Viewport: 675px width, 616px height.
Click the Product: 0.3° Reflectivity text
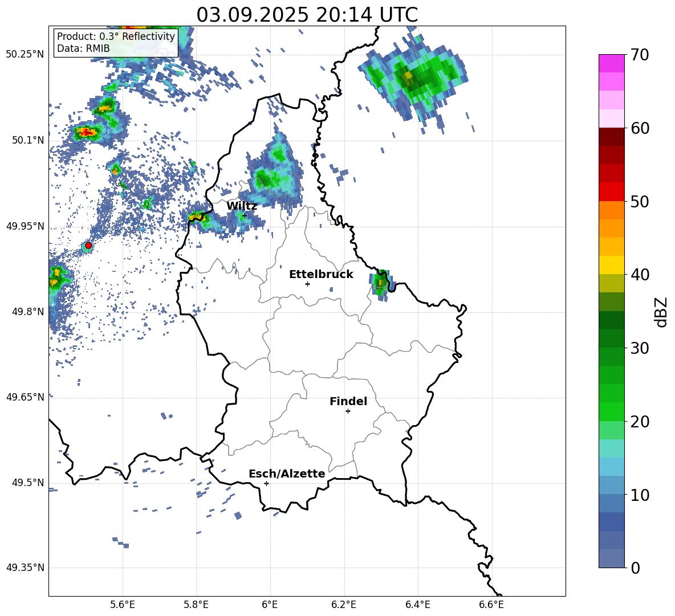(116, 36)
